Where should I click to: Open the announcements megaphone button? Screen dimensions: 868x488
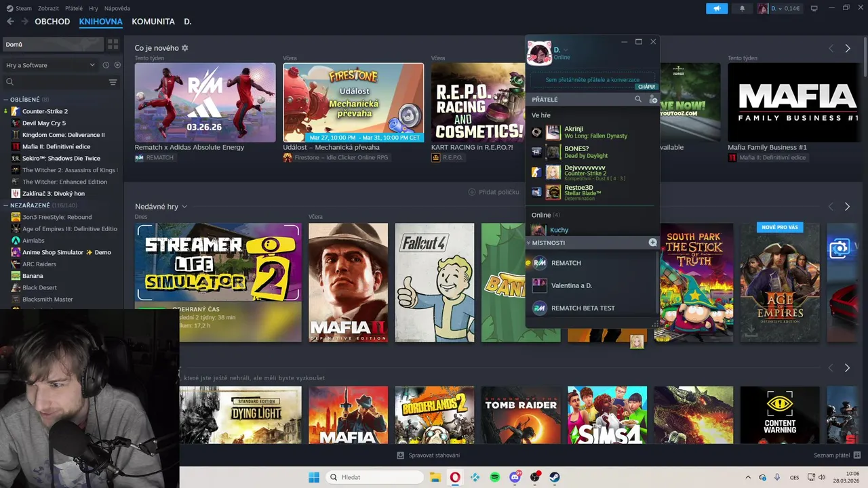point(717,8)
